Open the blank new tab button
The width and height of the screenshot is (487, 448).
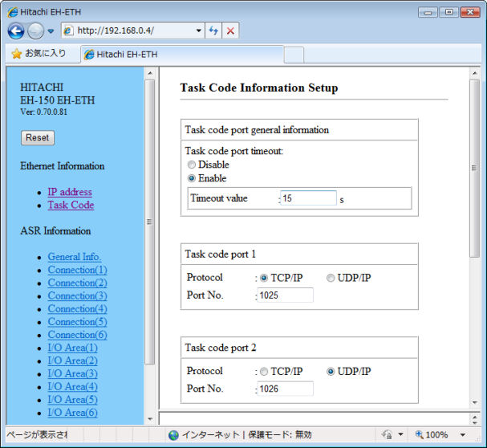294,55
